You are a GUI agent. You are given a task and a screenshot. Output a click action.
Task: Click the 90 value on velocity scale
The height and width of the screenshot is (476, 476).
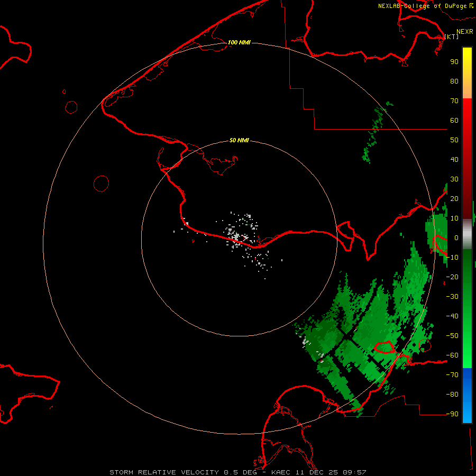pos(454,62)
